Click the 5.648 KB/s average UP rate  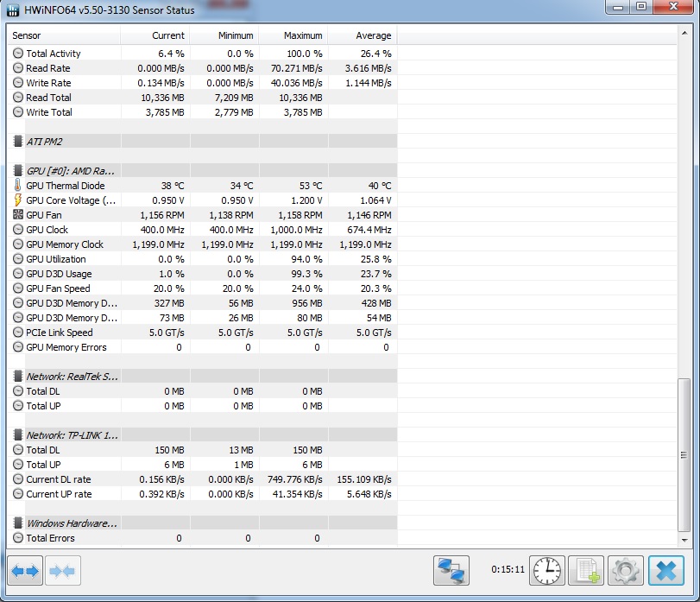[369, 494]
